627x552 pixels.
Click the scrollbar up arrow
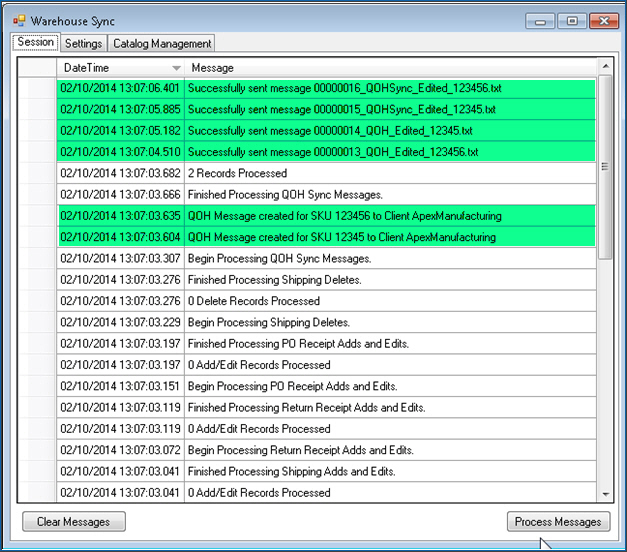coord(605,66)
